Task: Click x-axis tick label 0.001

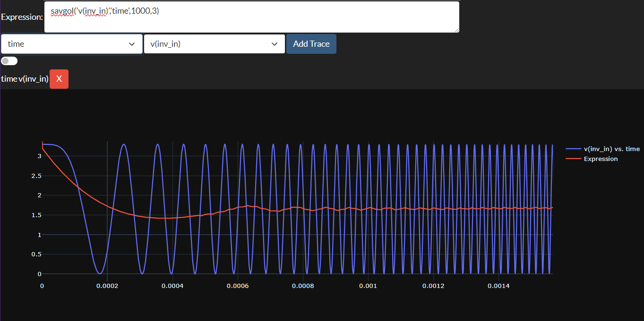Action: tap(368, 286)
